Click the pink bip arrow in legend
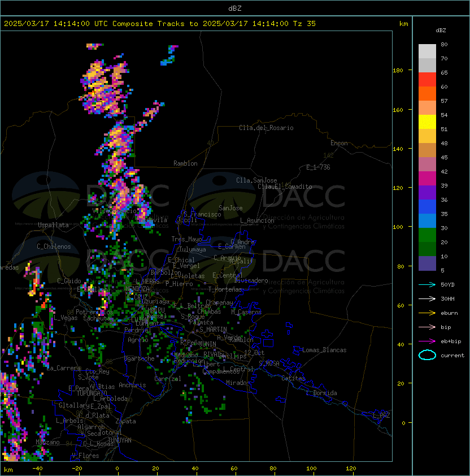The height and width of the screenshot is (476, 470). [427, 327]
